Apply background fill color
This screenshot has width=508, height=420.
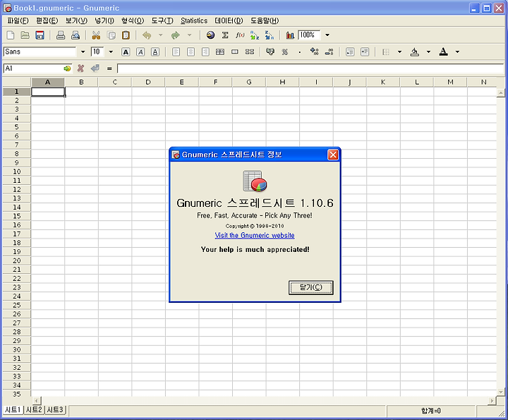click(415, 52)
